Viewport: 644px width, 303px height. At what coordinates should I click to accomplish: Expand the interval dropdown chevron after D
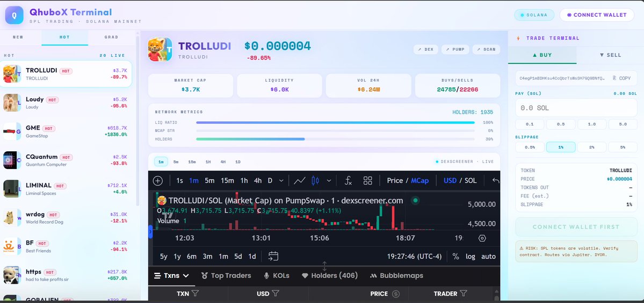281,181
